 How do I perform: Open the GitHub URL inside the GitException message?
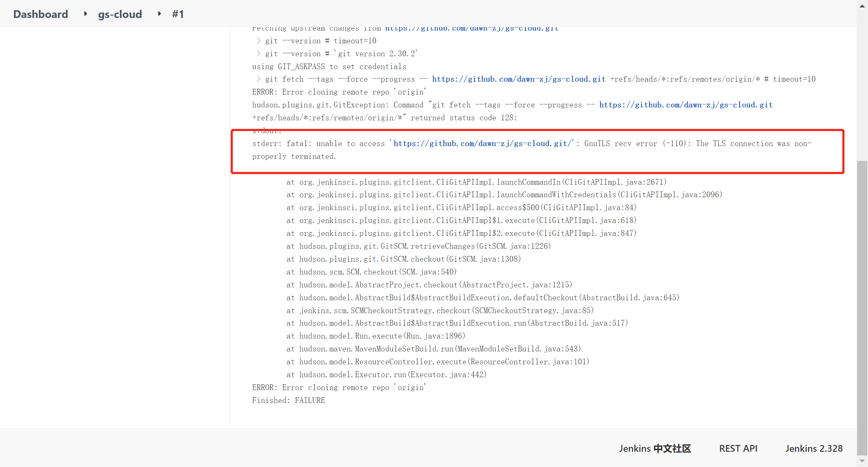[x=686, y=105]
